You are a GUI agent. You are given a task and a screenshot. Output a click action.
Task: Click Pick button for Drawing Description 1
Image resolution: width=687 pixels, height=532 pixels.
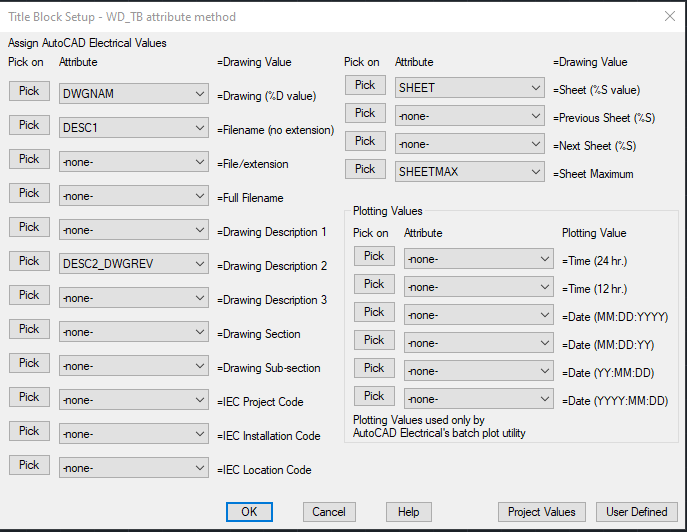click(x=29, y=227)
